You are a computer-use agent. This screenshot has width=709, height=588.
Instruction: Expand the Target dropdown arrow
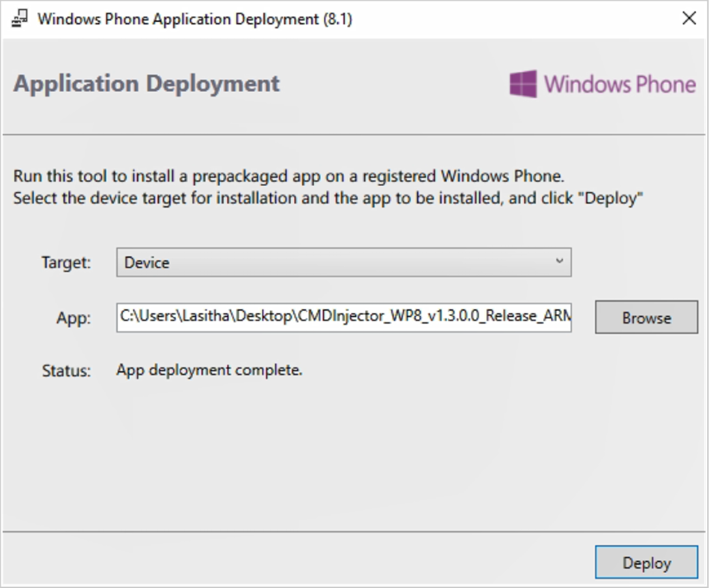tap(560, 262)
